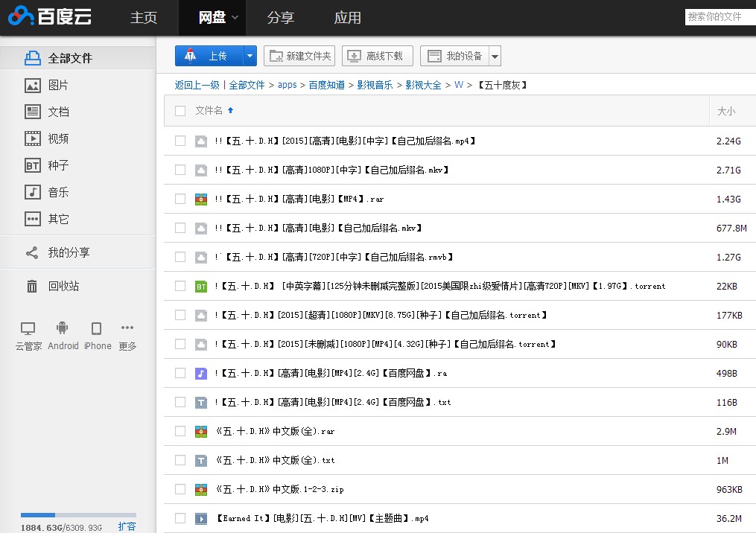Check the 36.2M Earned It checkbox
Image resolution: width=756 pixels, height=533 pixels.
coord(180,518)
